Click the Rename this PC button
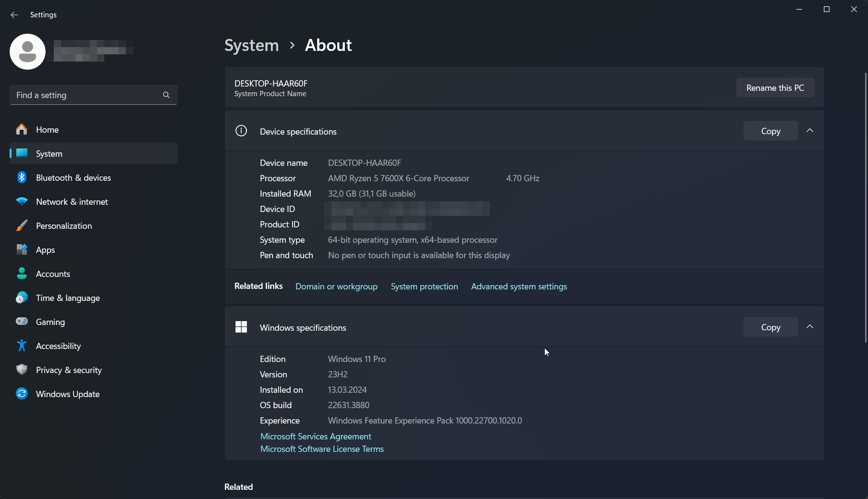 coord(775,87)
